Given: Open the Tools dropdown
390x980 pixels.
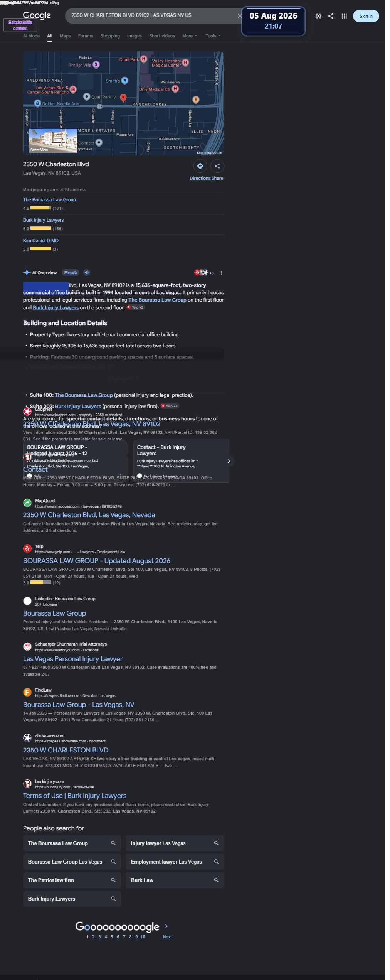Looking at the screenshot, I should click(213, 36).
